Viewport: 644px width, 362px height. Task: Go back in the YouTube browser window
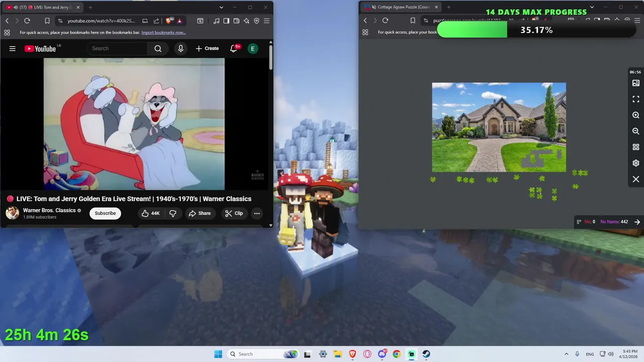point(7,21)
